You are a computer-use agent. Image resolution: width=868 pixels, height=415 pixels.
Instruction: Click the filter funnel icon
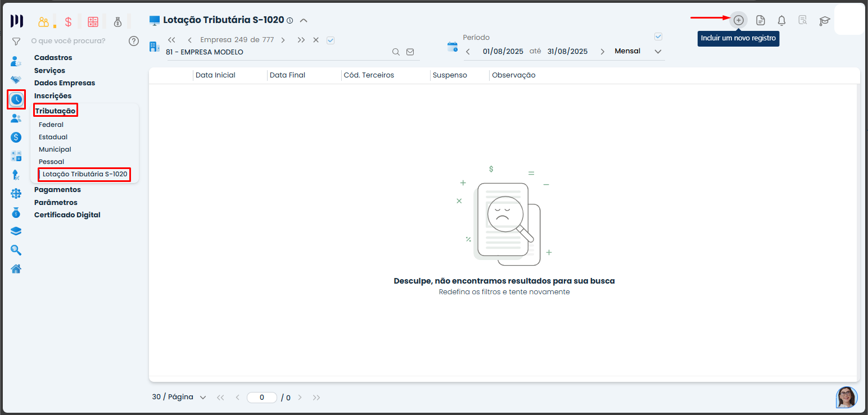(x=16, y=41)
